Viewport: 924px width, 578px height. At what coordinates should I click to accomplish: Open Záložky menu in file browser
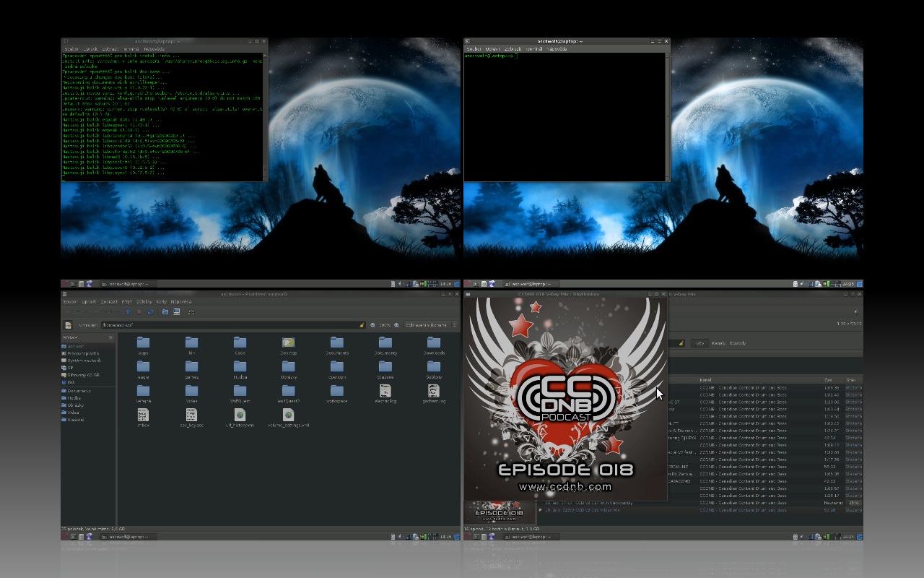pos(144,301)
